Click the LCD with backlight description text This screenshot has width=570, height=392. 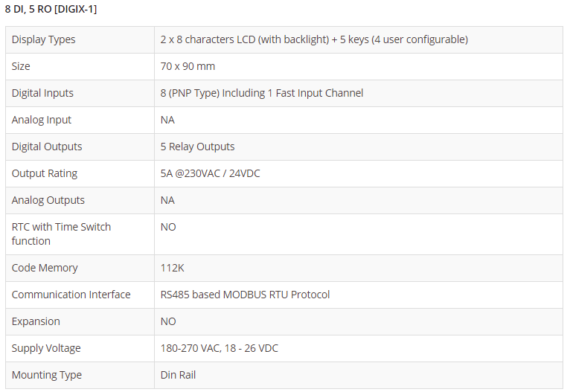[x=314, y=39]
